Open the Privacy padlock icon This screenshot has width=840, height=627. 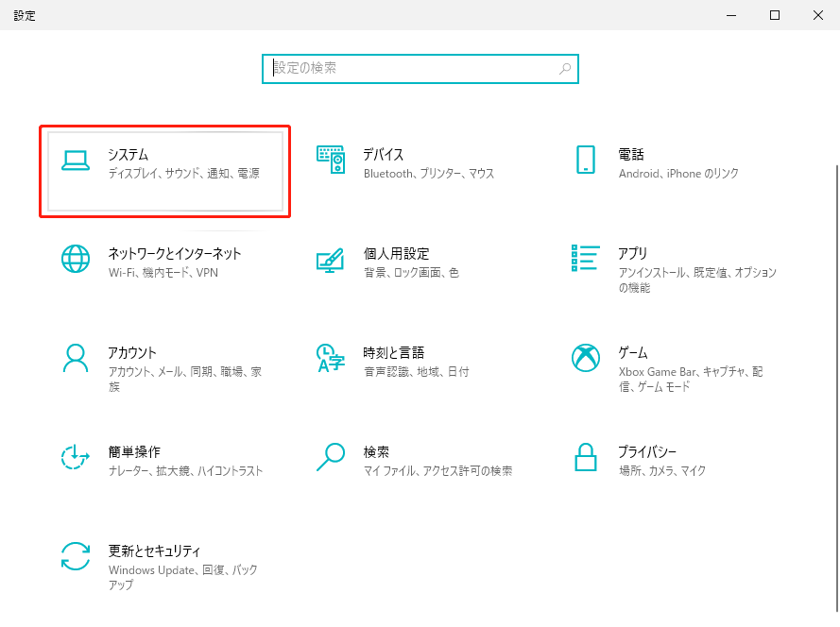[x=586, y=457]
